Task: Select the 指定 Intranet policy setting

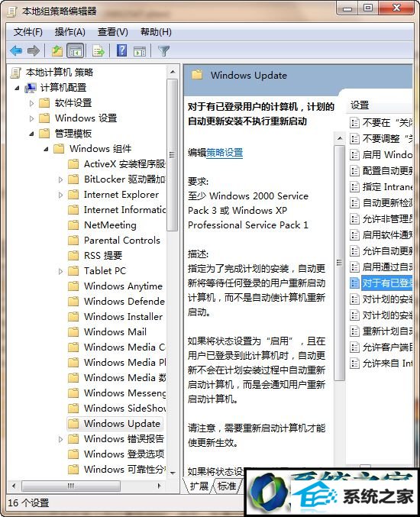Action: click(387, 186)
